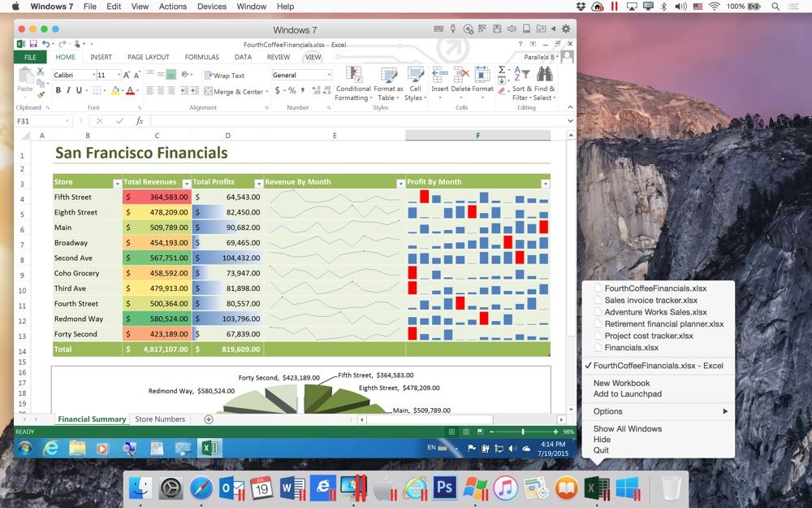
Task: Click the Fill Color paint bucket
Action: pos(115,90)
